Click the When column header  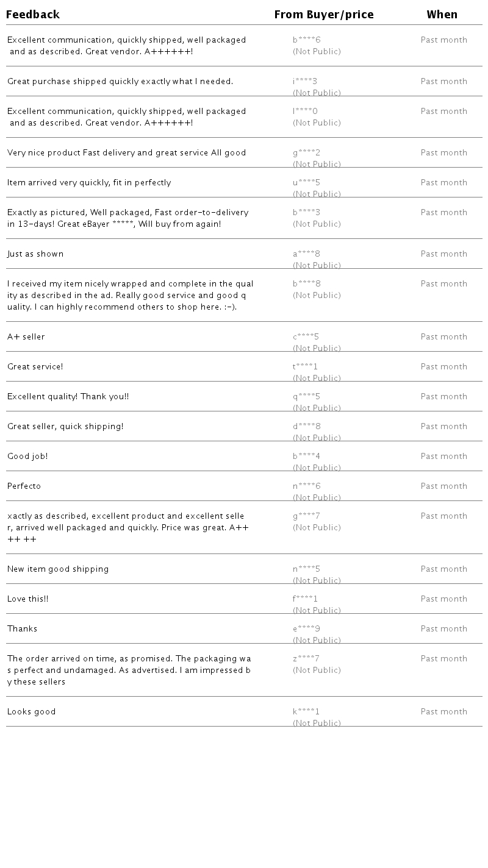pyautogui.click(x=442, y=15)
